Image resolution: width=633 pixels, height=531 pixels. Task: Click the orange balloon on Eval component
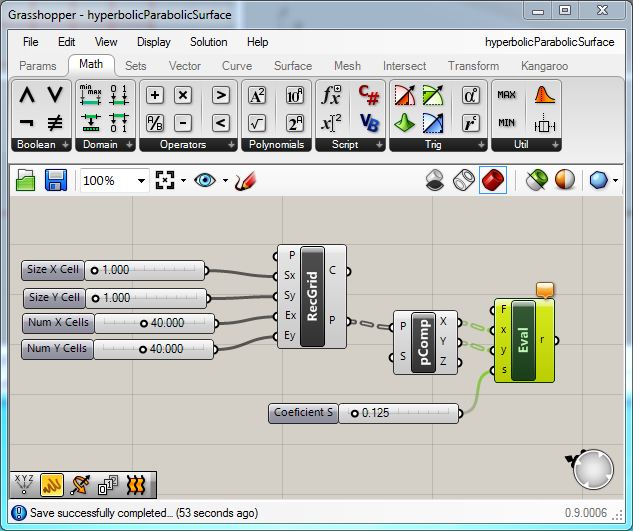pos(545,290)
